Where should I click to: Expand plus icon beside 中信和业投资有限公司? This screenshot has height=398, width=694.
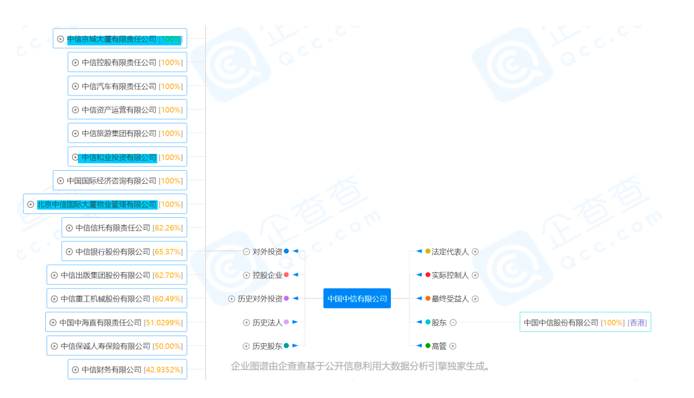(x=75, y=157)
